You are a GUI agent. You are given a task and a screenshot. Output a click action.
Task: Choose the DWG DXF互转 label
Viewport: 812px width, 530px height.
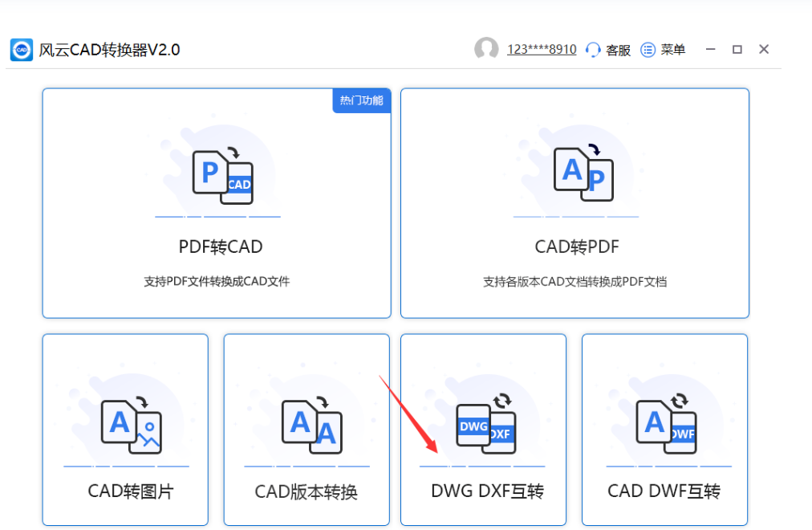point(487,491)
